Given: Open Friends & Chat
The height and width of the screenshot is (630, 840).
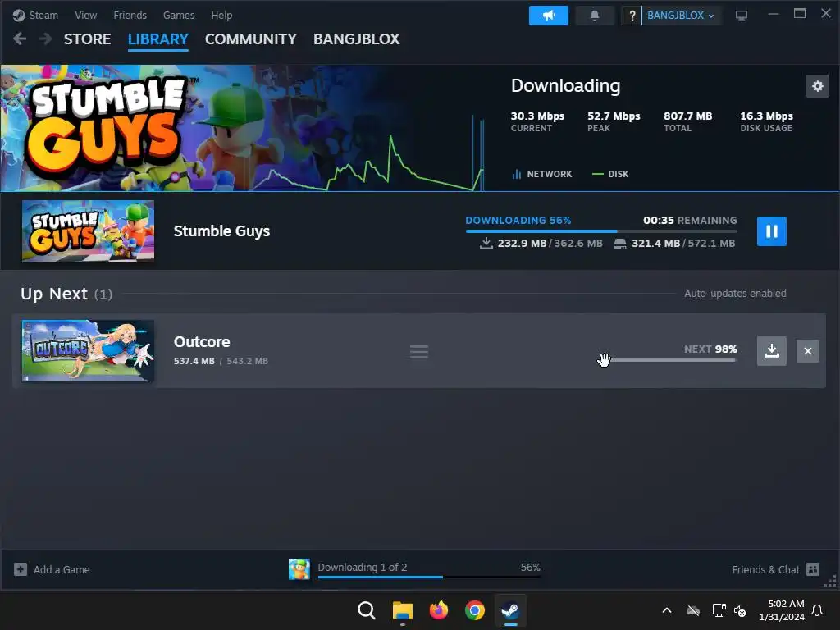Looking at the screenshot, I should (776, 569).
